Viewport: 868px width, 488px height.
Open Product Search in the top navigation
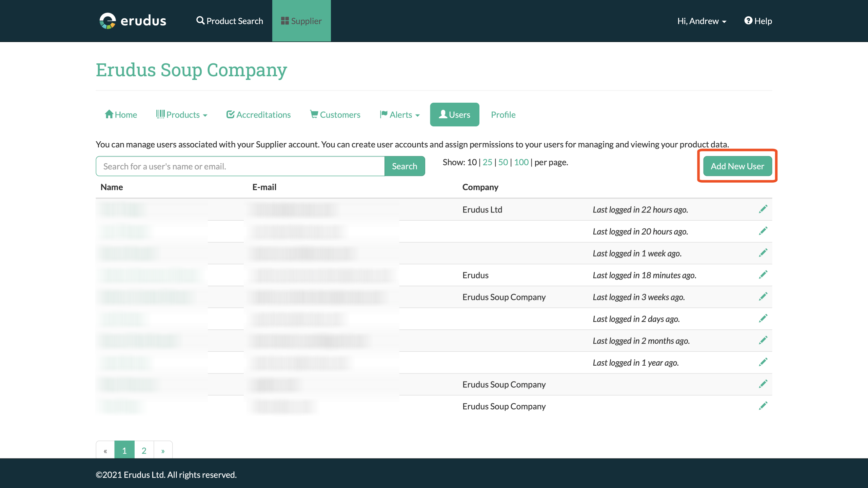pyautogui.click(x=230, y=21)
